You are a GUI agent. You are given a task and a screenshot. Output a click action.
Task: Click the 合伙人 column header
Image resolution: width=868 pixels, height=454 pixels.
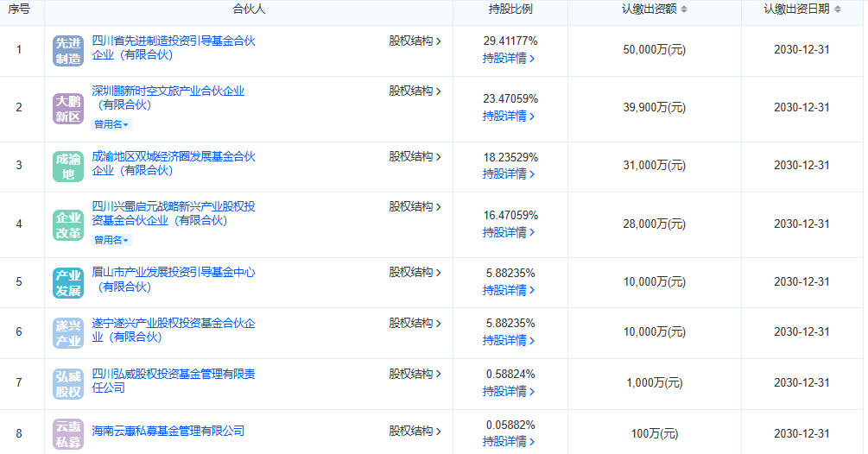(x=249, y=9)
